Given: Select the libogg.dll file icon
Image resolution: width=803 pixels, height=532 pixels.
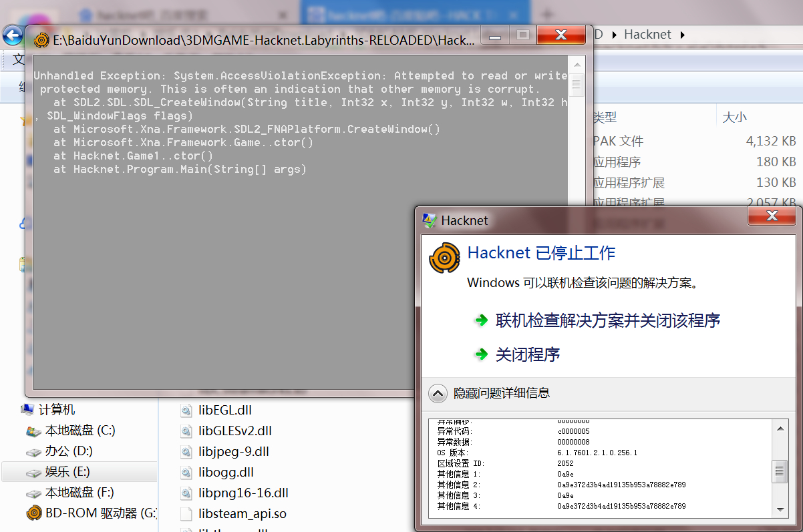Looking at the screenshot, I should coord(186,473).
